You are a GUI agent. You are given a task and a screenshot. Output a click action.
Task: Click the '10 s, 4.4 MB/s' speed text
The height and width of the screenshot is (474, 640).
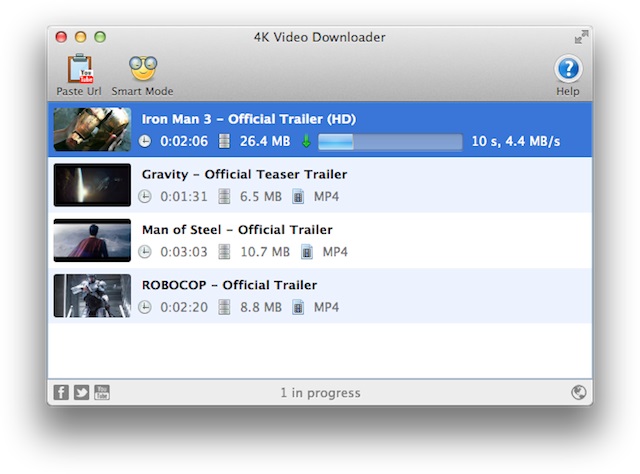pos(516,142)
